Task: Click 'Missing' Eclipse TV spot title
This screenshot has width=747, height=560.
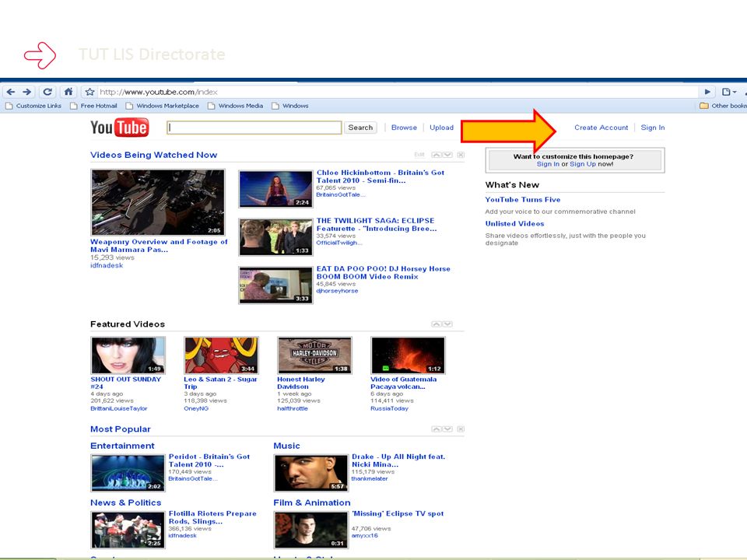Action: tap(398, 513)
